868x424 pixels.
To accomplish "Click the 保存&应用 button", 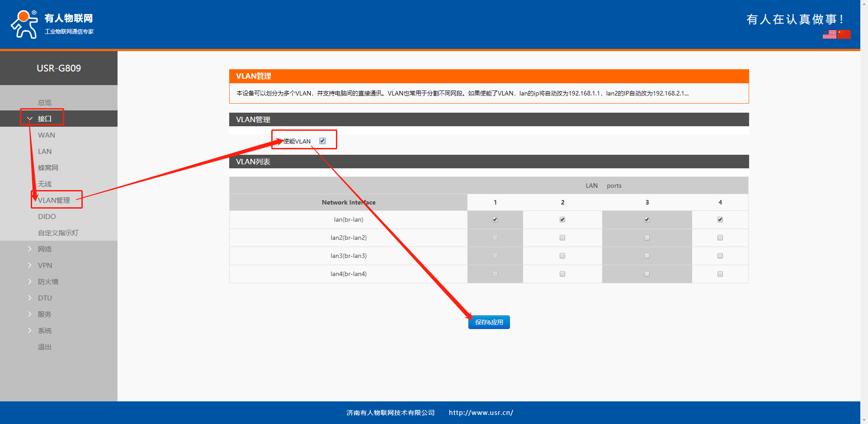I will [x=489, y=322].
